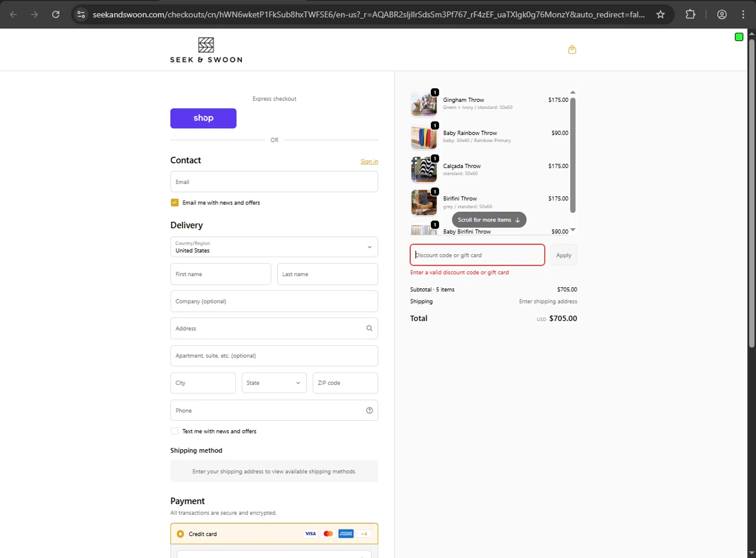Click the $705.00 total amount
756x558 pixels.
tap(563, 319)
